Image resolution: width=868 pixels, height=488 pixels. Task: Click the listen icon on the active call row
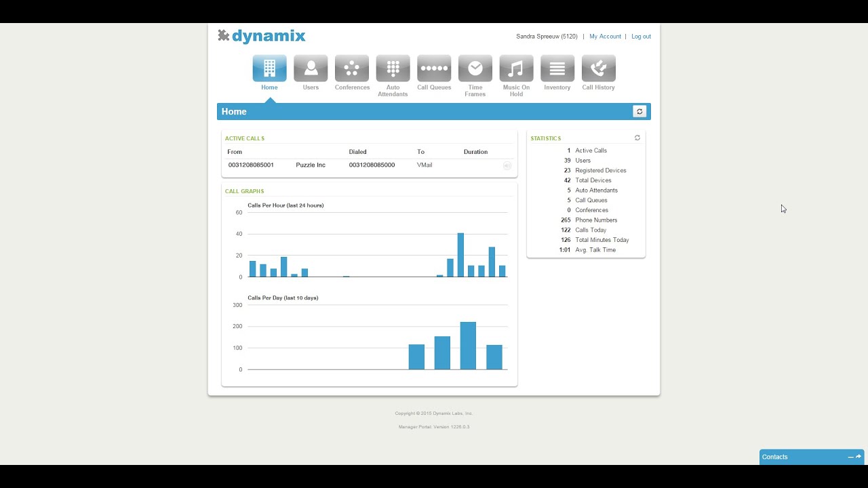(x=507, y=165)
